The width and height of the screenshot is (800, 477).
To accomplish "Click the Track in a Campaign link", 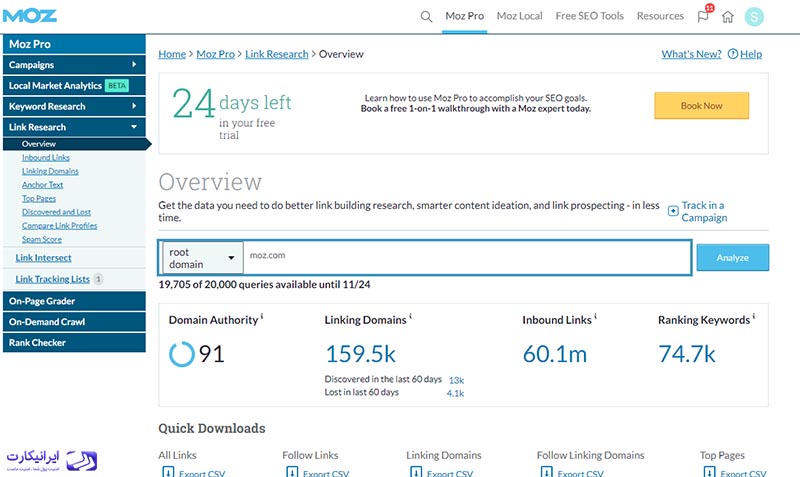I will point(704,211).
